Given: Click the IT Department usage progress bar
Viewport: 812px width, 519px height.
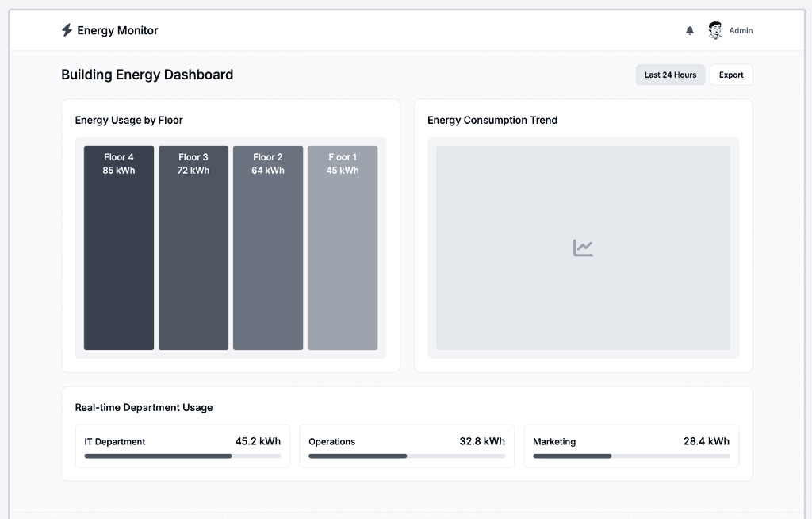Looking at the screenshot, I should pyautogui.click(x=182, y=456).
